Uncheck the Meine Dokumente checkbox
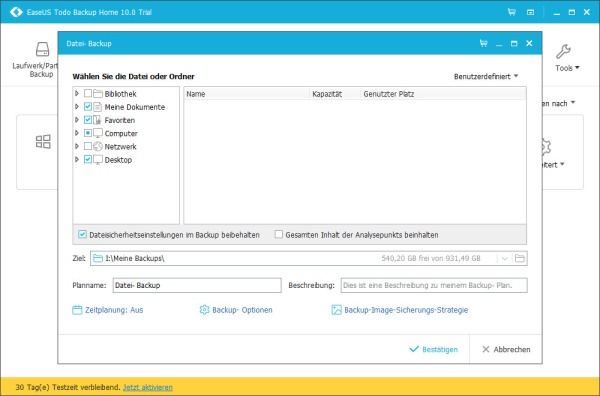This screenshot has height=396, width=600. point(88,107)
